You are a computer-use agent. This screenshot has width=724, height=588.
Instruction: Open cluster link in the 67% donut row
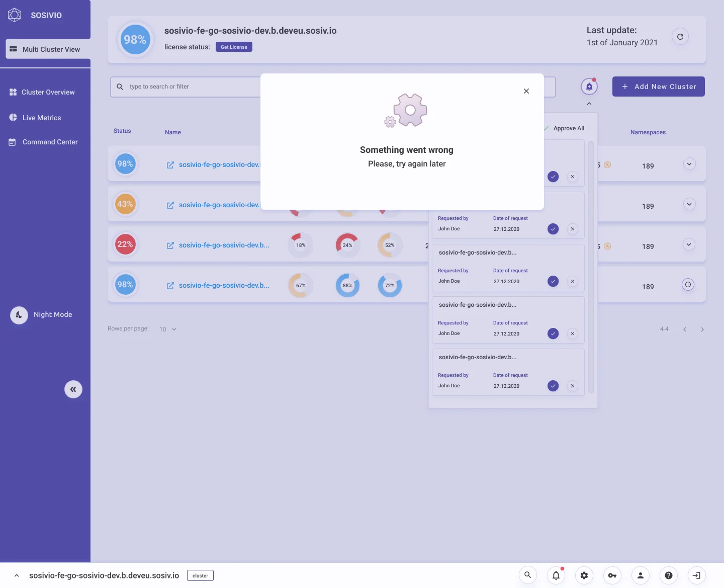224,286
